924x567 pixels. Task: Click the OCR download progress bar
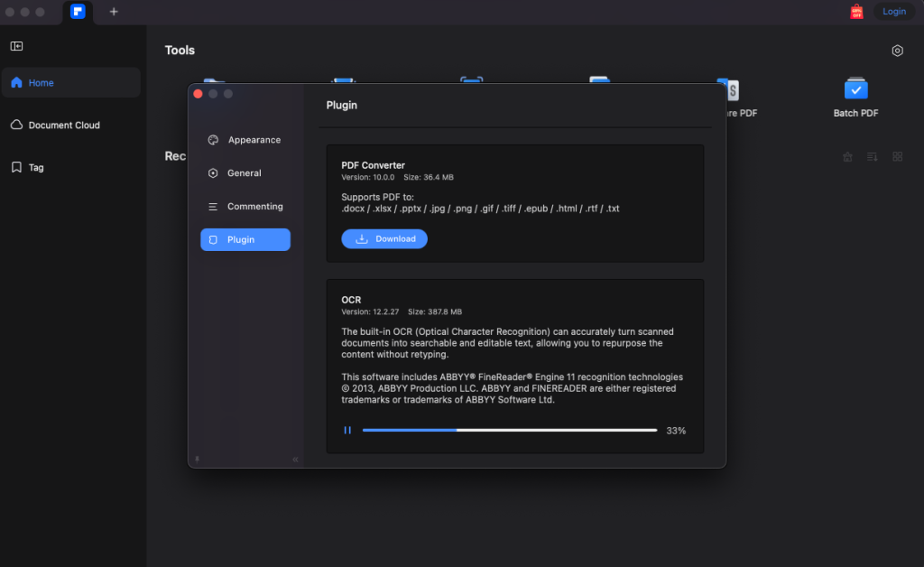510,430
